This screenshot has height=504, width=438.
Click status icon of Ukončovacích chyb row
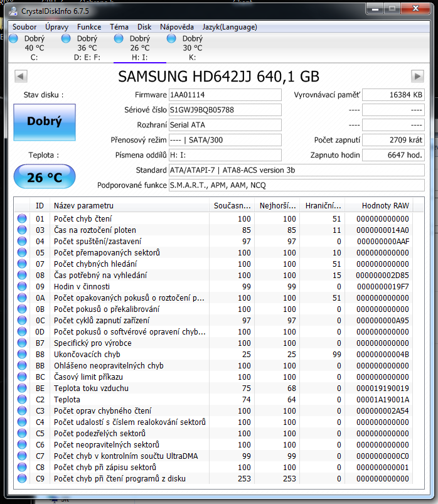[x=23, y=354]
